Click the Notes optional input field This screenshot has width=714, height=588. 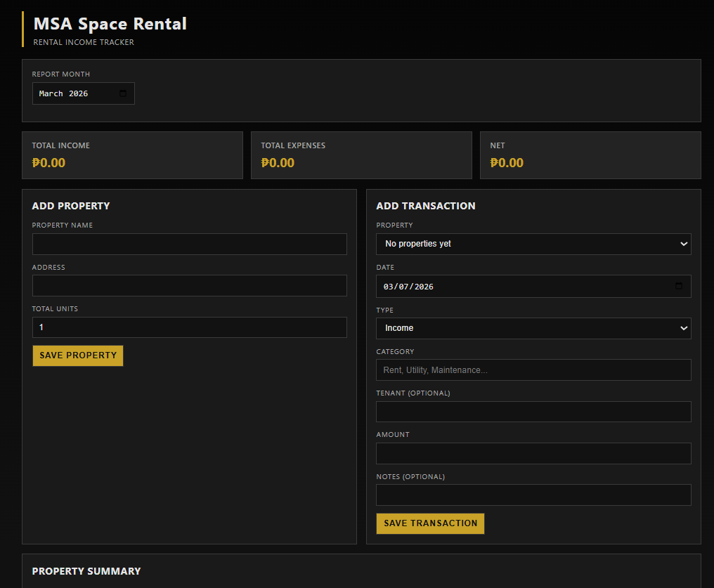[533, 495]
